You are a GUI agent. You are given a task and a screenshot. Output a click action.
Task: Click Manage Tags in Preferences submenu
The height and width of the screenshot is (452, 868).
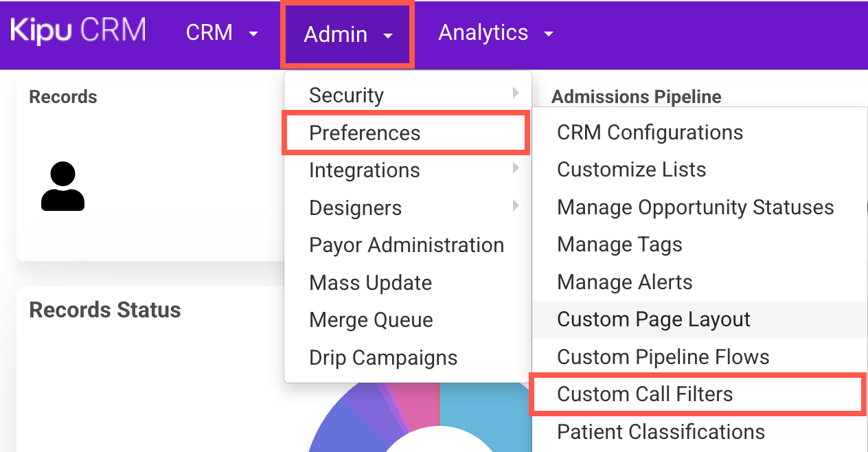pos(619,244)
